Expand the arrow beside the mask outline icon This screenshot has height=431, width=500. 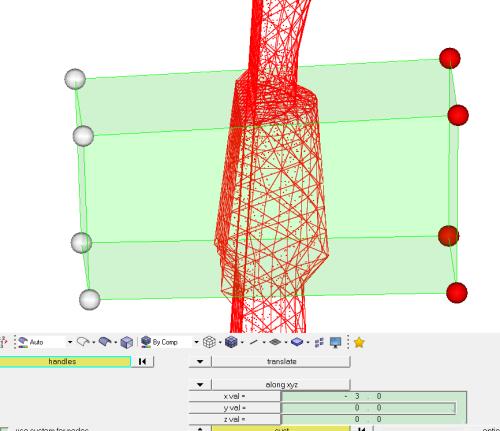tap(94, 342)
